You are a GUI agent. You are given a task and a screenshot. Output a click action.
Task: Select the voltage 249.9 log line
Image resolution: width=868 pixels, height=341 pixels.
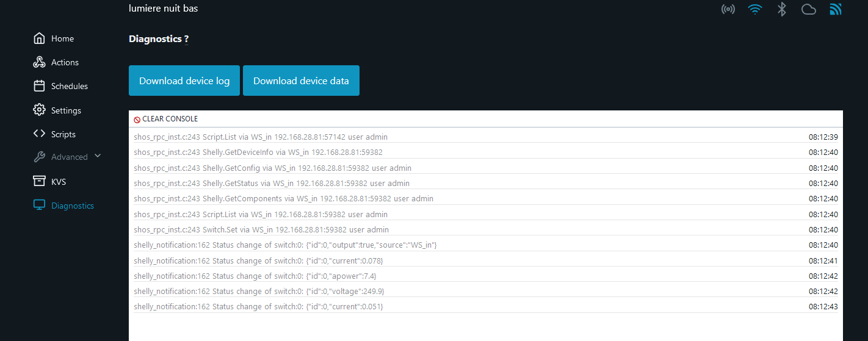click(259, 292)
